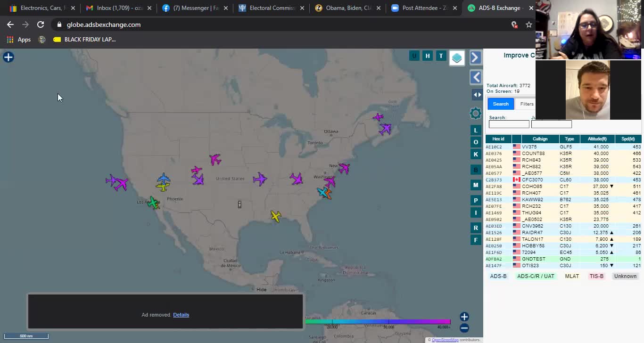
Task: Bookmark this page with star icon
Action: (529, 24)
